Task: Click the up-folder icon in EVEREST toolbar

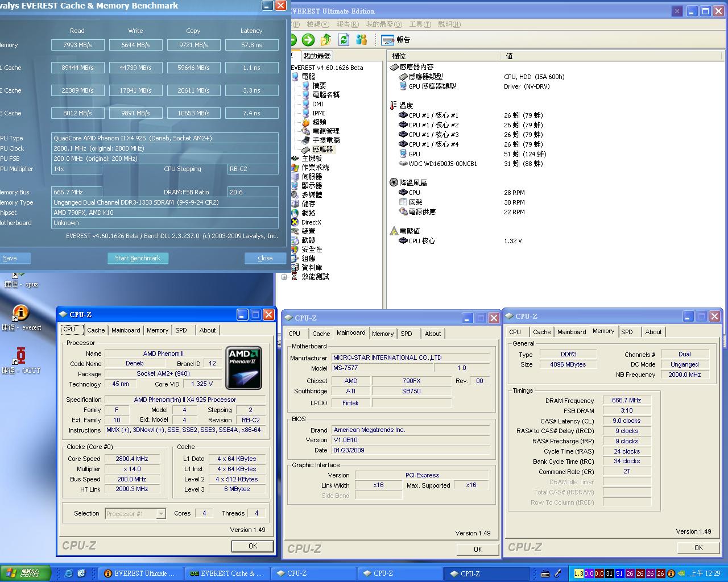Action: (326, 40)
